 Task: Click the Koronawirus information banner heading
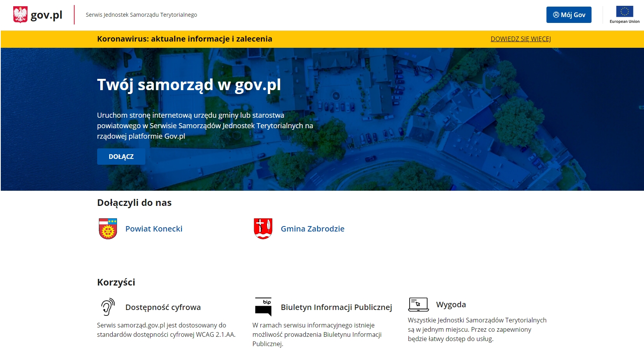[185, 39]
